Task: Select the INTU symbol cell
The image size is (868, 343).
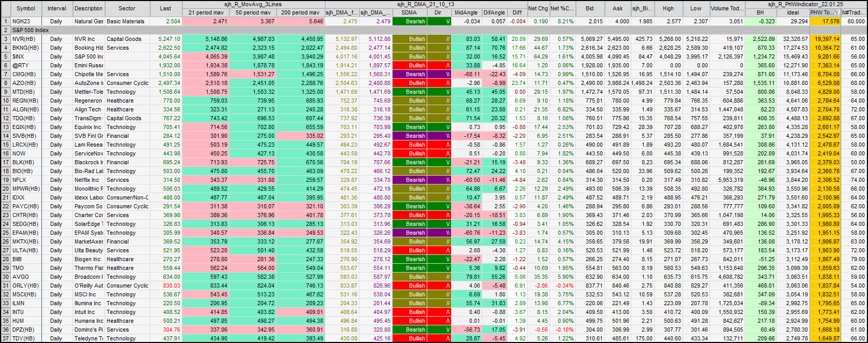Action: point(26,312)
